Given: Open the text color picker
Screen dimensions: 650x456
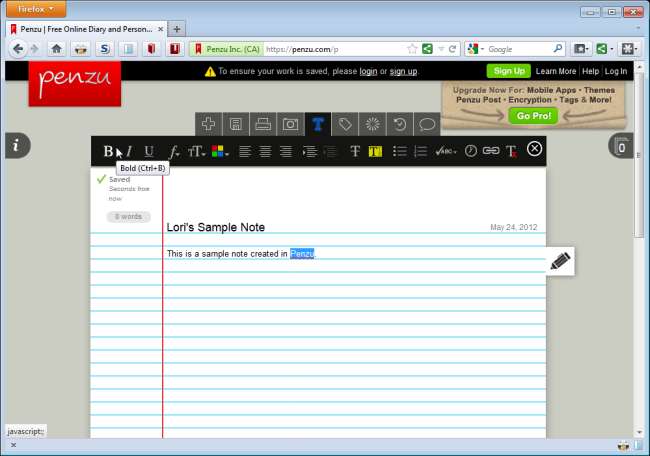Looking at the screenshot, I should tap(219, 151).
